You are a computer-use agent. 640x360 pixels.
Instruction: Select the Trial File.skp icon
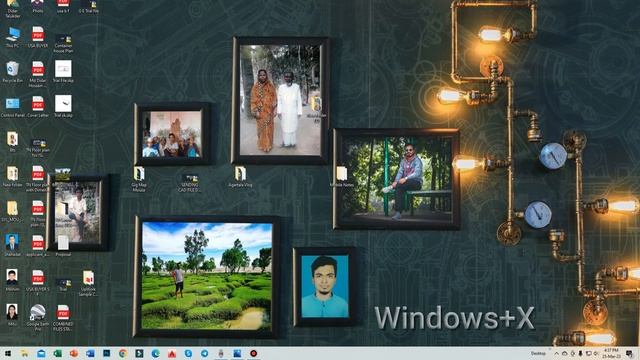[x=63, y=72]
